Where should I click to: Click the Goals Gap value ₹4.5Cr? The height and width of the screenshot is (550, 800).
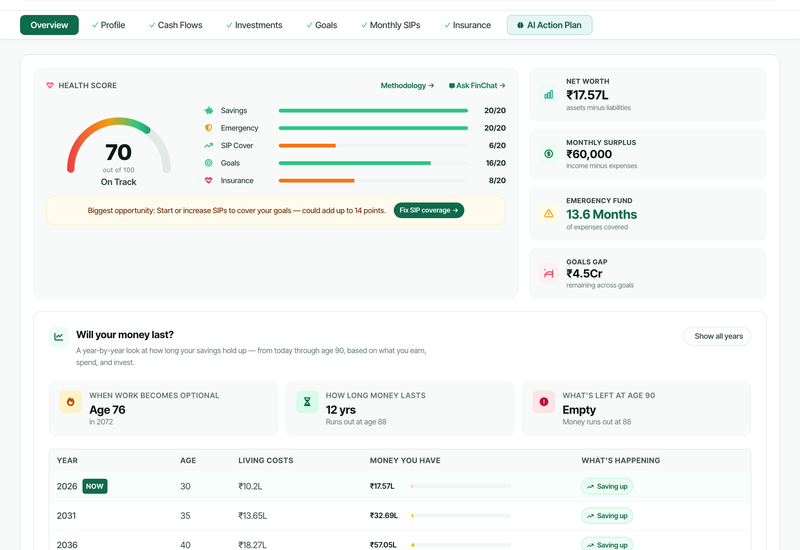pyautogui.click(x=584, y=273)
